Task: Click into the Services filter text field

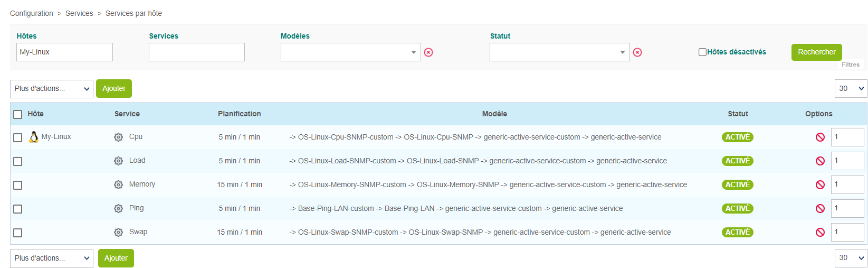Action: click(x=196, y=52)
